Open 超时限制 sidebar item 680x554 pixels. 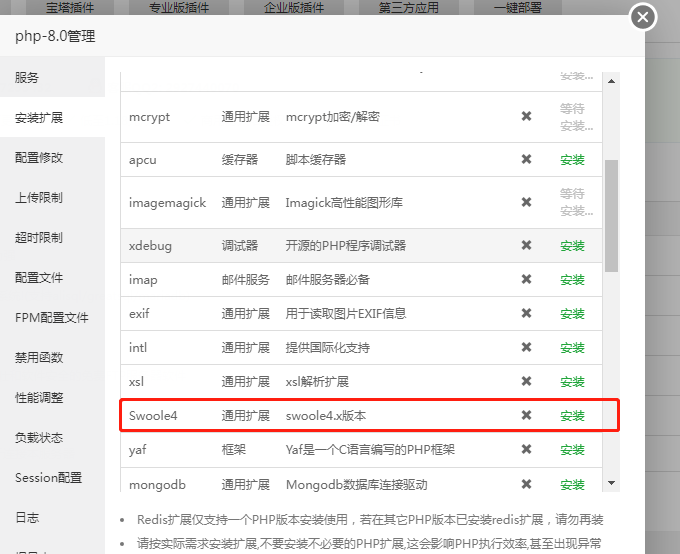[52, 237]
